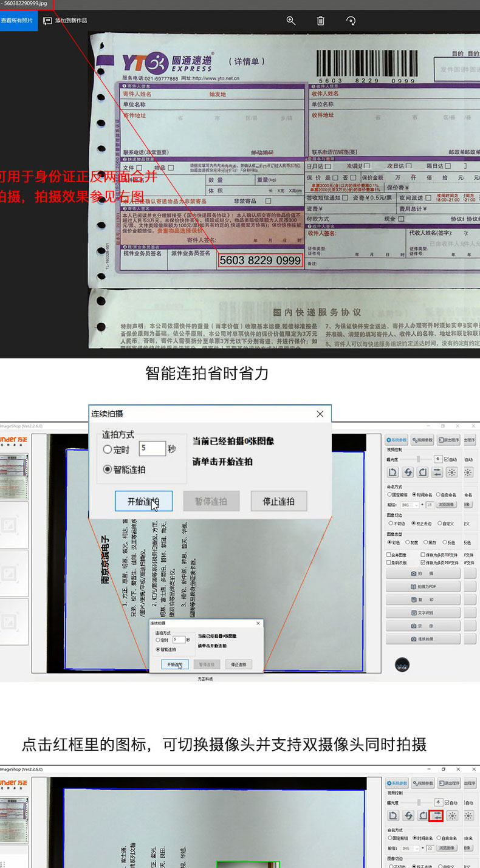Click rotate-left icon in red-boxed-icon ImageShop window
Screen dimensions: 480x868
[x=393, y=816]
